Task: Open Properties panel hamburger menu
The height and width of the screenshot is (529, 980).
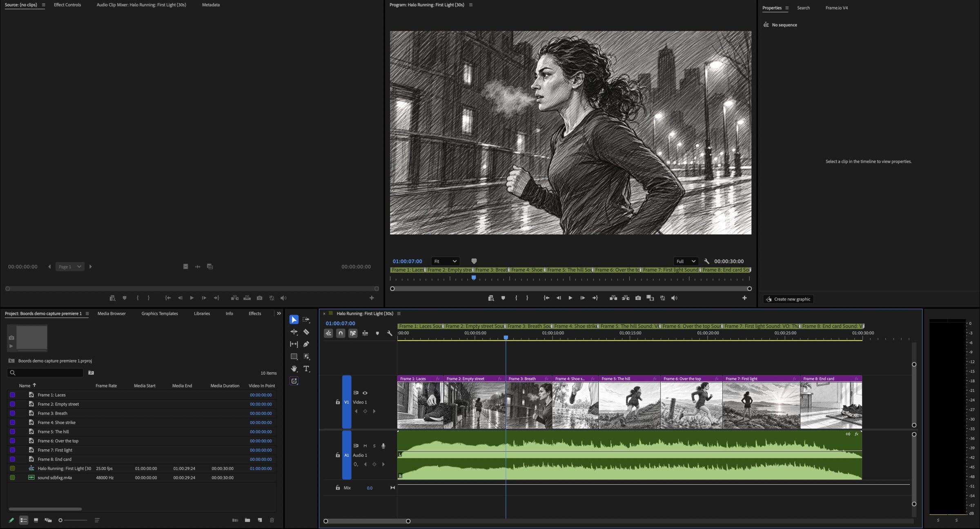Action: coord(787,8)
